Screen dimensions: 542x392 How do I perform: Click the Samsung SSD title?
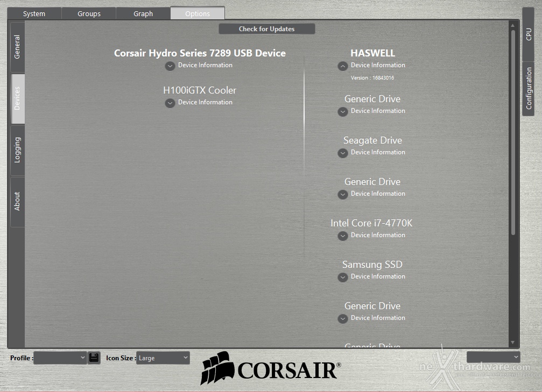click(x=372, y=265)
